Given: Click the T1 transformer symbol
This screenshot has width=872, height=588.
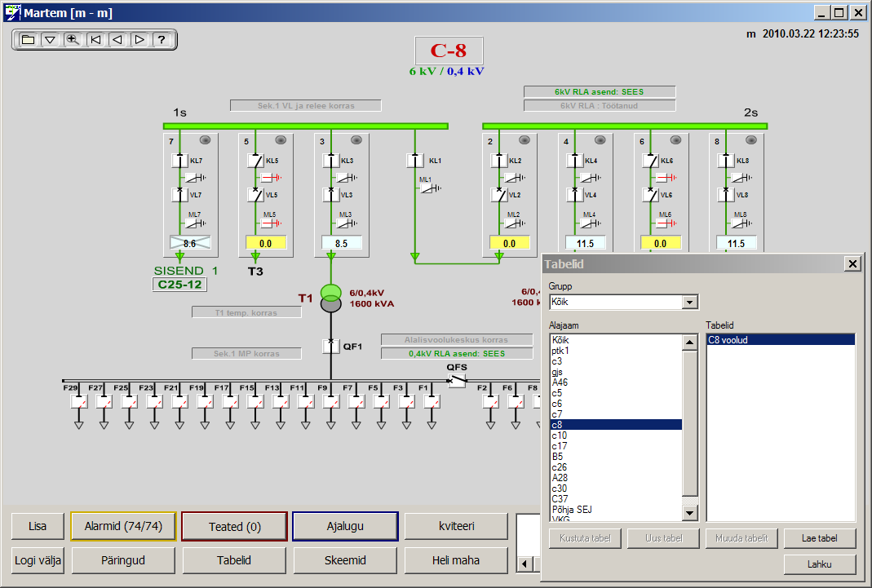Looking at the screenshot, I should 330,298.
